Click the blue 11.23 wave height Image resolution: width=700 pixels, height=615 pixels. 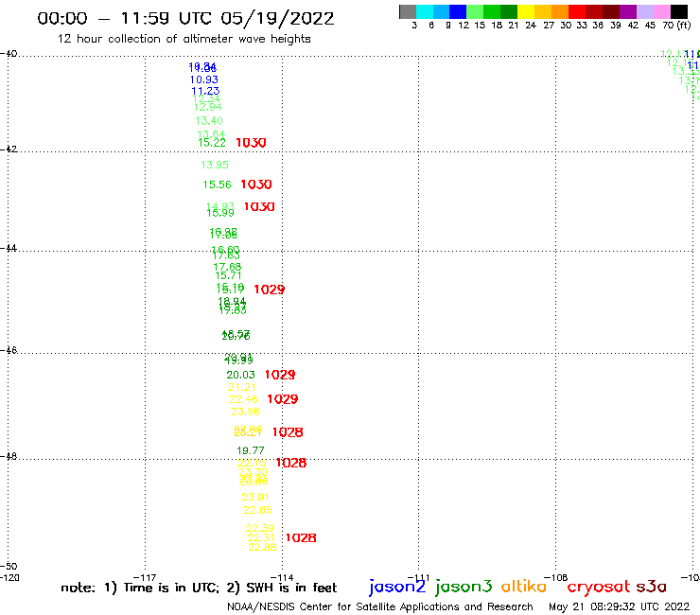point(205,91)
